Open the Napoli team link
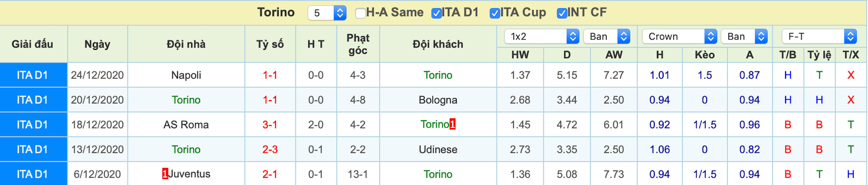The height and width of the screenshot is (185, 868). (x=186, y=75)
